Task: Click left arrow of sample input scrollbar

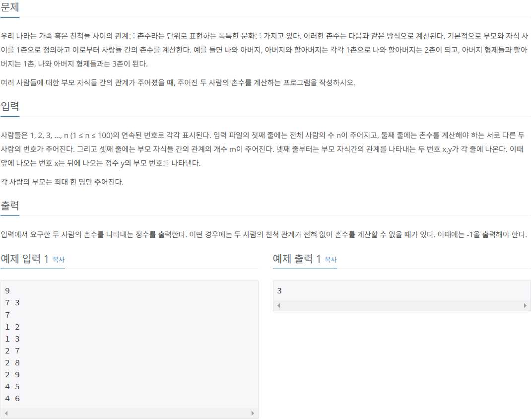Action: pyautogui.click(x=6, y=413)
